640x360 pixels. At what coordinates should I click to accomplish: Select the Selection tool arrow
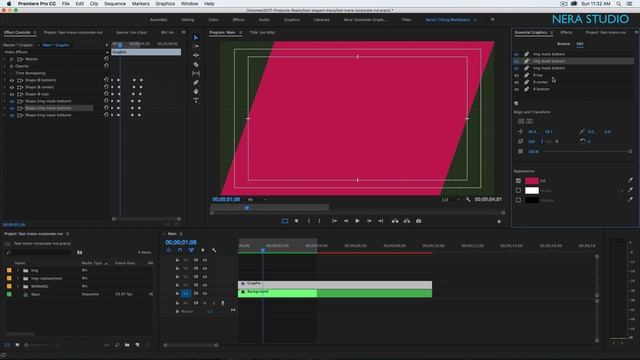coord(196,38)
